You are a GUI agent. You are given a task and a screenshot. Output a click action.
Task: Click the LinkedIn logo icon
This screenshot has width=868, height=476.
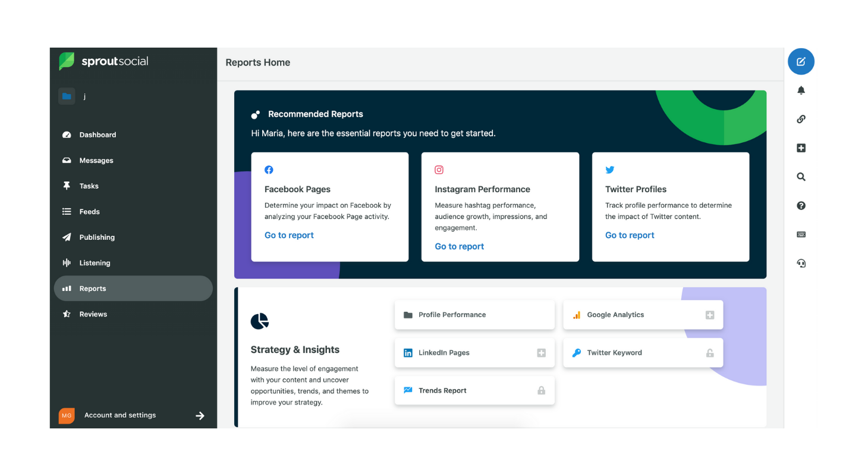pos(408,353)
